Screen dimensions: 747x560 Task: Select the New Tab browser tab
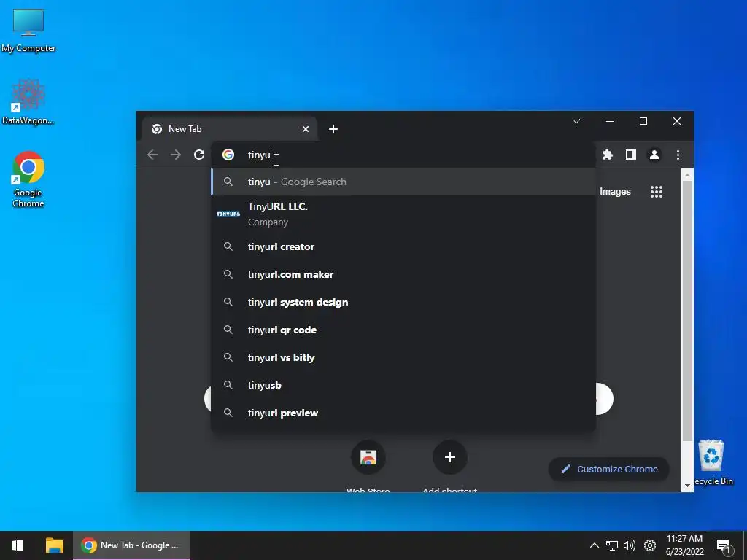(230, 129)
